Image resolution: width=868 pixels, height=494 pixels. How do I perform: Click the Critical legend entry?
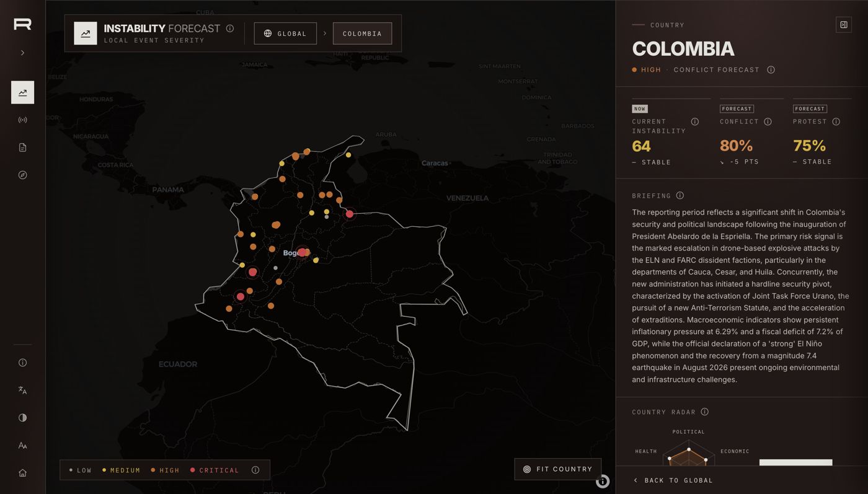(x=215, y=470)
